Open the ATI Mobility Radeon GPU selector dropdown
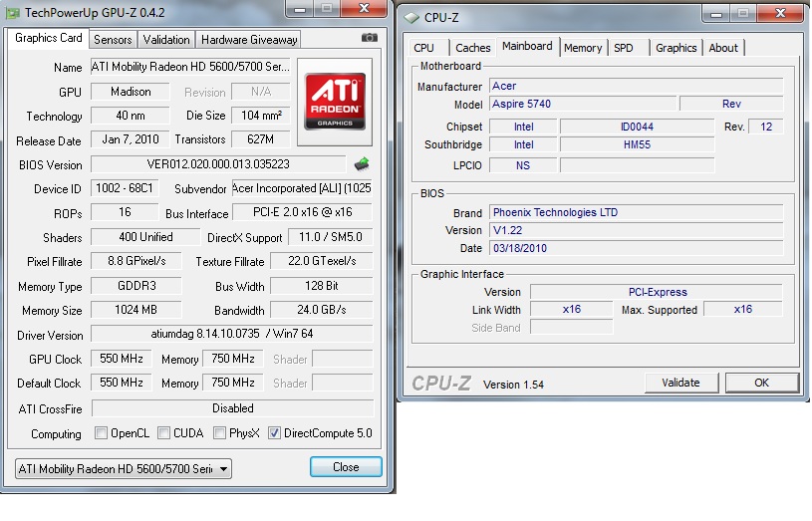Screen dimensions: 812x521 tap(124, 468)
